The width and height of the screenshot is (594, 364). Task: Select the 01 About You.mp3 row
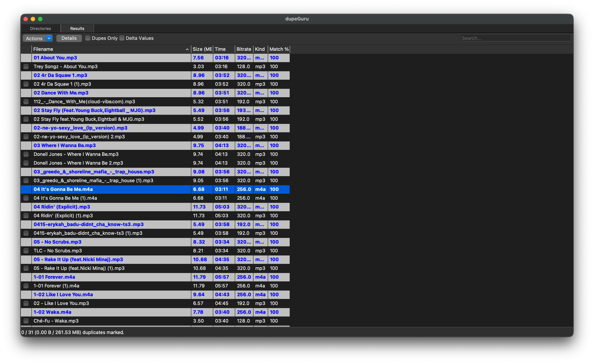pyautogui.click(x=155, y=58)
